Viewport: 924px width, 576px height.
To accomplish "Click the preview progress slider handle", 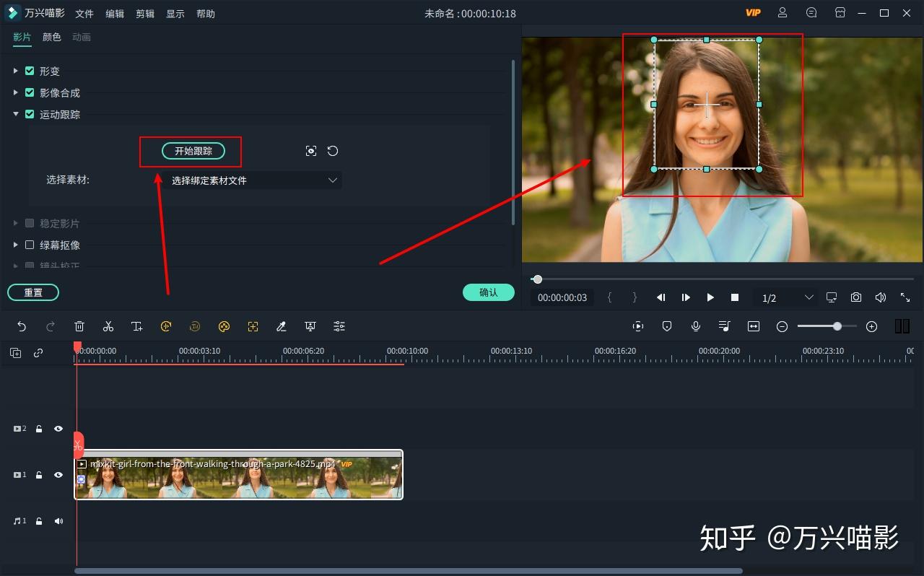I will [537, 279].
